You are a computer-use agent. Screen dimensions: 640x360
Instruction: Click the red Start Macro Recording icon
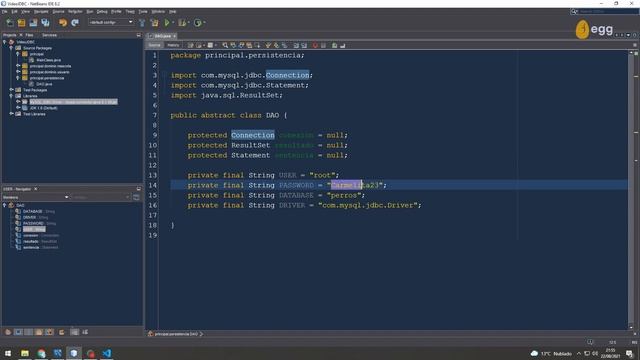(x=315, y=45)
